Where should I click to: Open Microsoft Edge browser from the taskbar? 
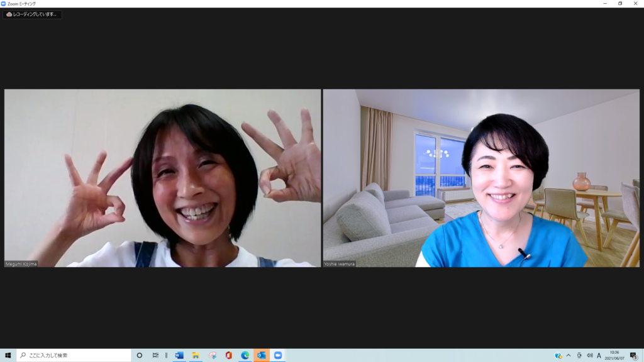click(245, 355)
